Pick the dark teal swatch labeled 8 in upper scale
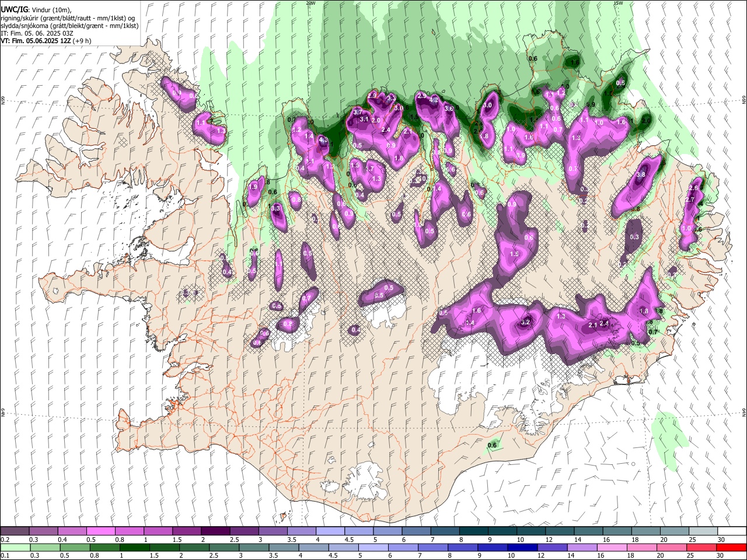 click(473, 531)
